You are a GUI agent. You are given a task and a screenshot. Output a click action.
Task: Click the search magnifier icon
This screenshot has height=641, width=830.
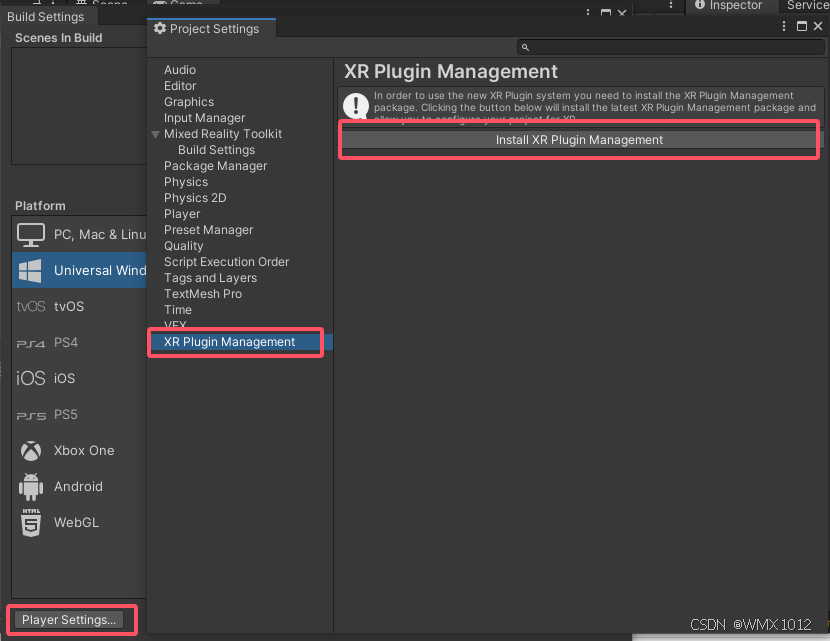(525, 48)
